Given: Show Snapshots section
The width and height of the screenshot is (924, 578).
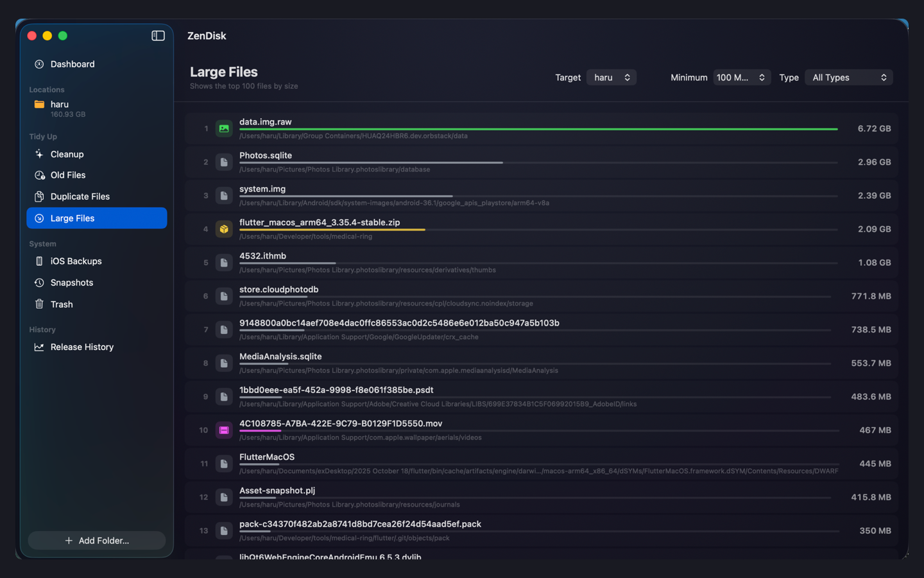Looking at the screenshot, I should point(97,283).
